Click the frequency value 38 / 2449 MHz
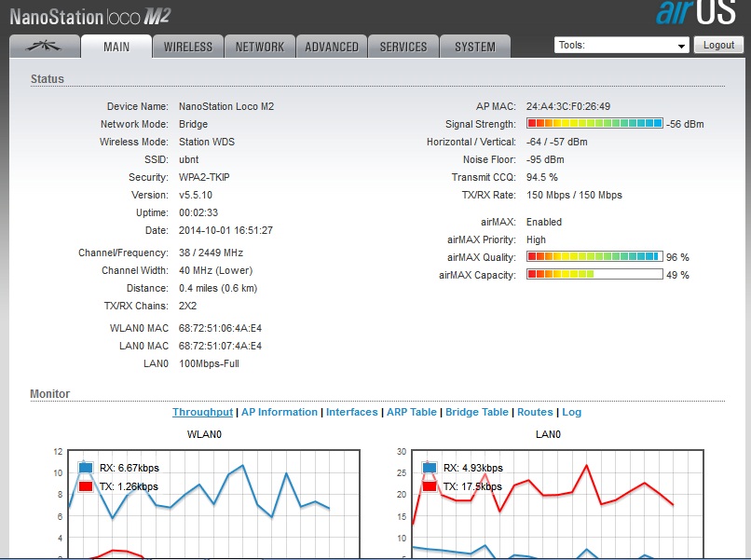 (x=212, y=253)
